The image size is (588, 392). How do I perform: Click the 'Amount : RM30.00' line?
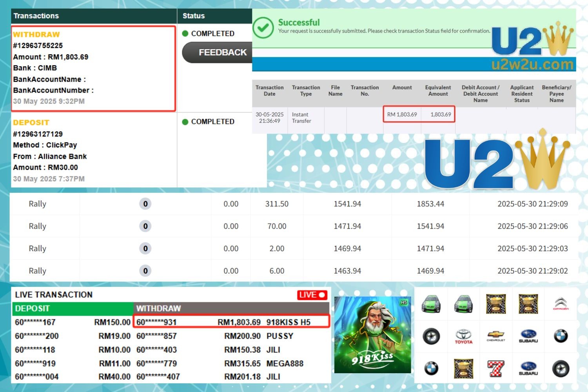[x=45, y=167]
